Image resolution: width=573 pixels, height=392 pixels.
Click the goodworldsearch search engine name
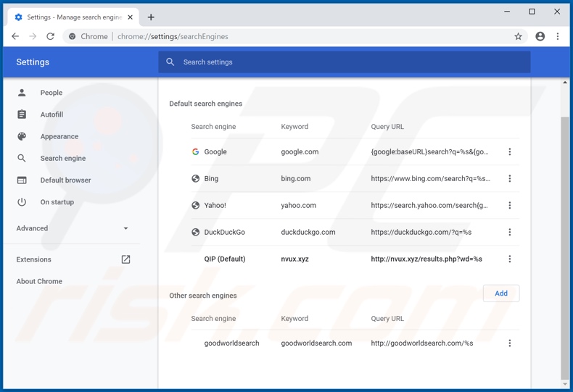tap(231, 343)
